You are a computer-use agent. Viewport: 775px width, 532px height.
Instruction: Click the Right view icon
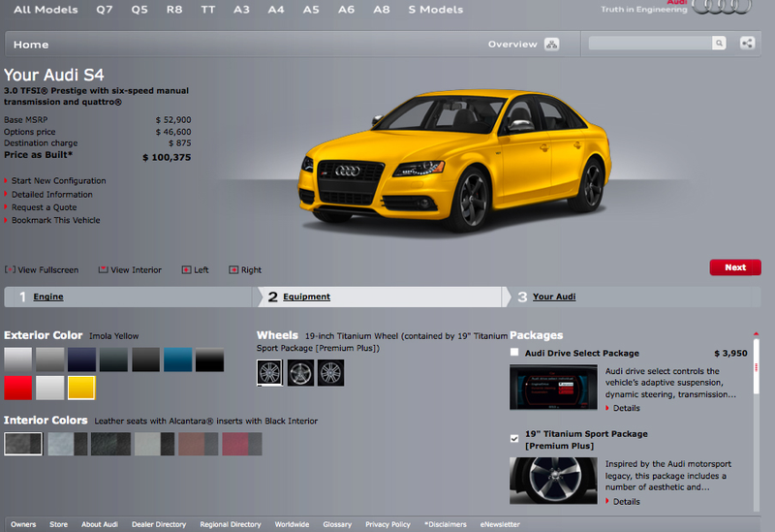(x=233, y=269)
